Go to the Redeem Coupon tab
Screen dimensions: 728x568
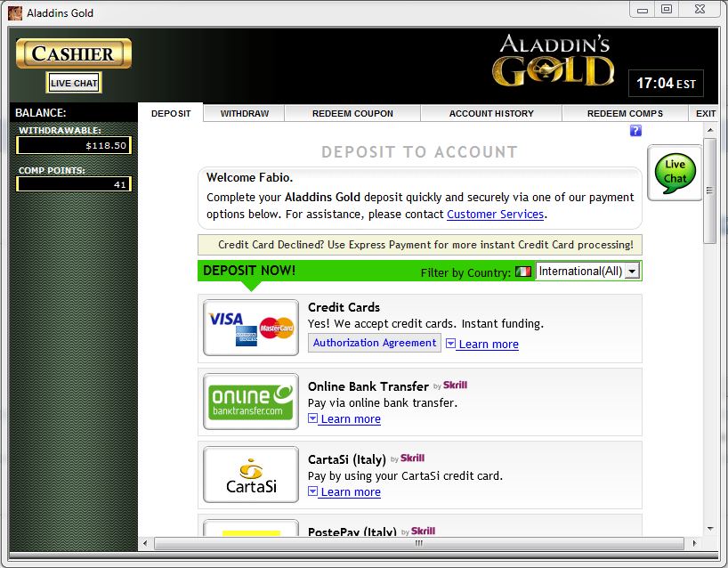pyautogui.click(x=352, y=113)
